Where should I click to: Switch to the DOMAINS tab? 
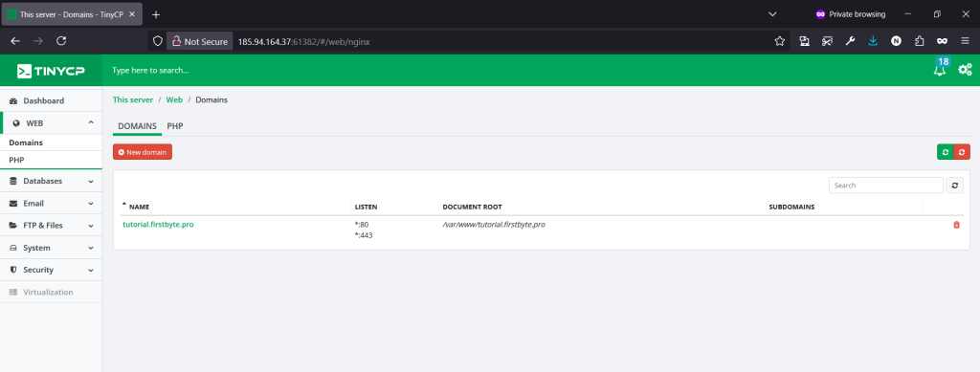tap(137, 126)
